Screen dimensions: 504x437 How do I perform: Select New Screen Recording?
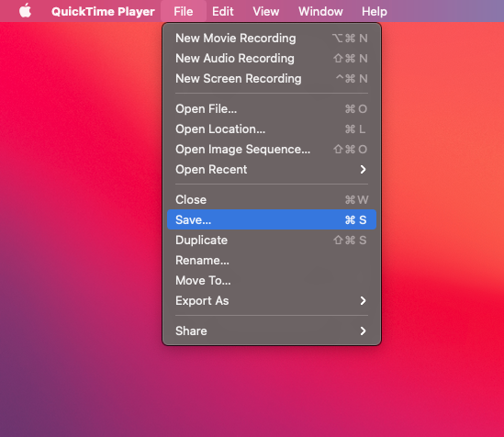(272, 79)
